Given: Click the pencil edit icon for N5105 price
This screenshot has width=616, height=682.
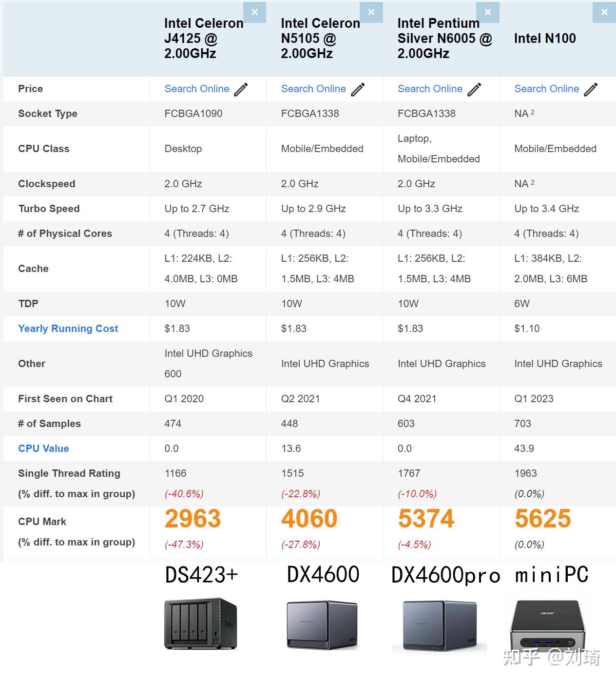Looking at the screenshot, I should click(x=358, y=89).
